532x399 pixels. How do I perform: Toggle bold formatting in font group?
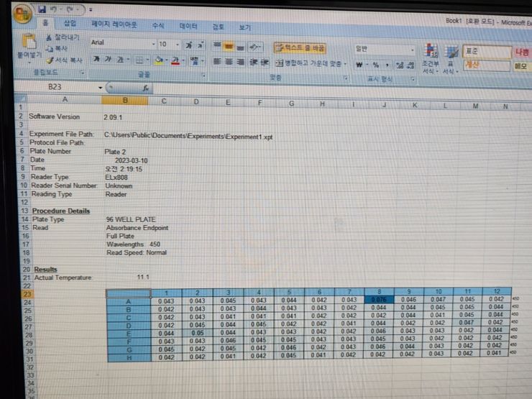pyautogui.click(x=96, y=60)
